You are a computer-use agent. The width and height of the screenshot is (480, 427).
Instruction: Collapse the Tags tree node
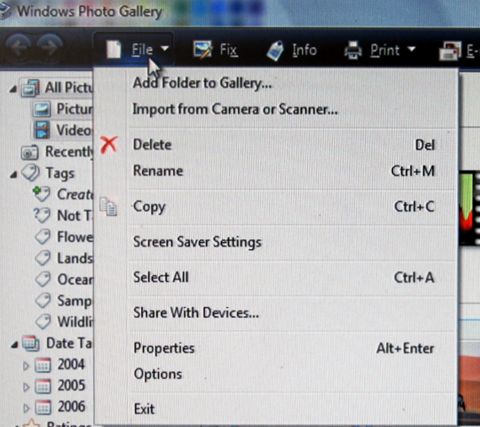point(13,174)
